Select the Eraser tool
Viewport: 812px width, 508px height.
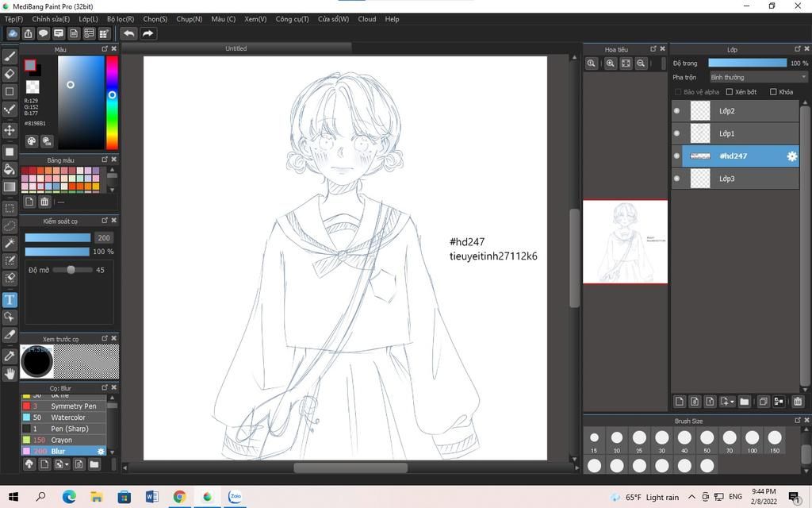point(10,74)
